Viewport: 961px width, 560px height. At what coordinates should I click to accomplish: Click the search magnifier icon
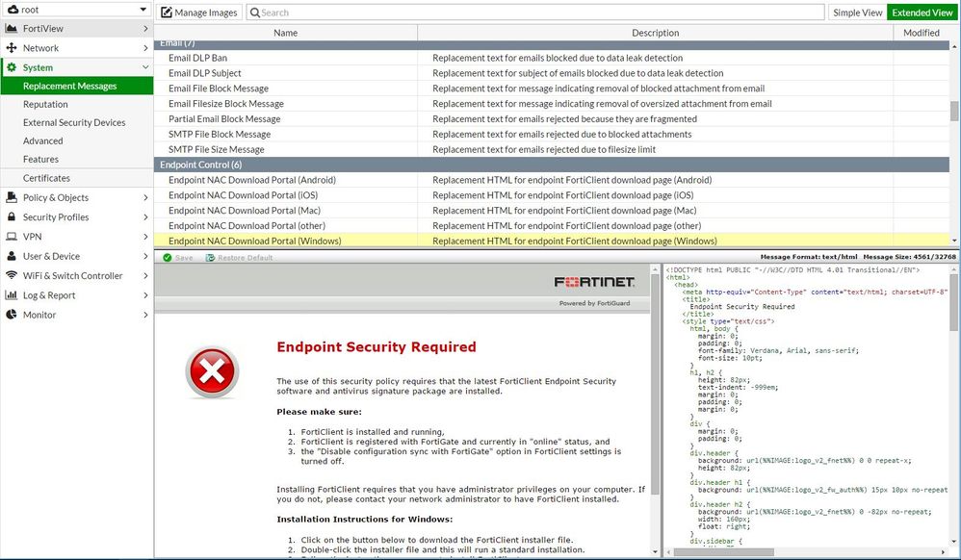click(255, 13)
